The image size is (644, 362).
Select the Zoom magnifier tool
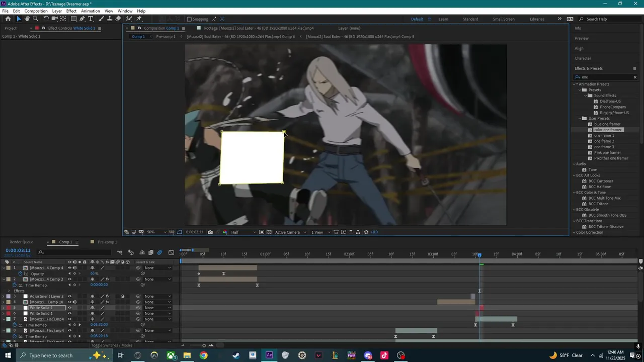(35, 19)
